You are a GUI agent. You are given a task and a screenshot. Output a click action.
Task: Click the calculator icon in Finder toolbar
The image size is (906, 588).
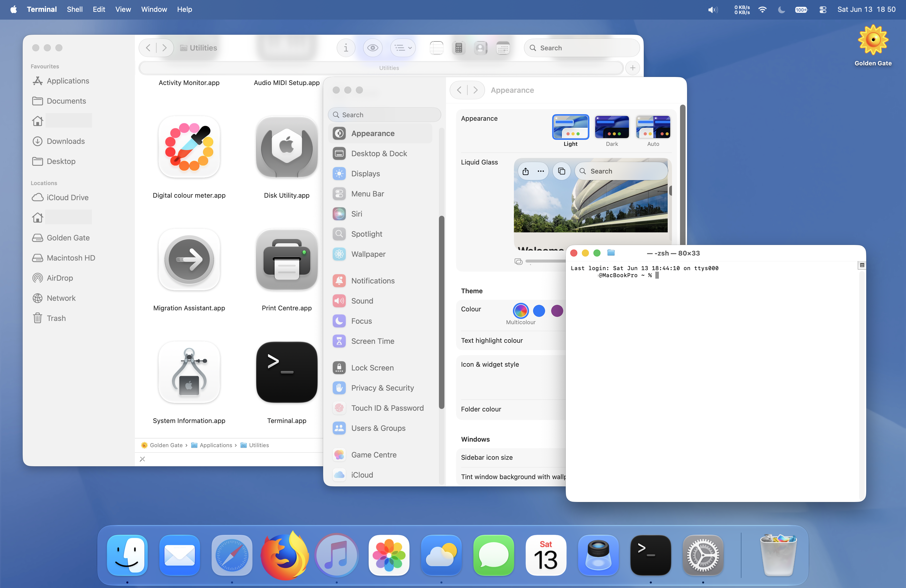pyautogui.click(x=459, y=48)
